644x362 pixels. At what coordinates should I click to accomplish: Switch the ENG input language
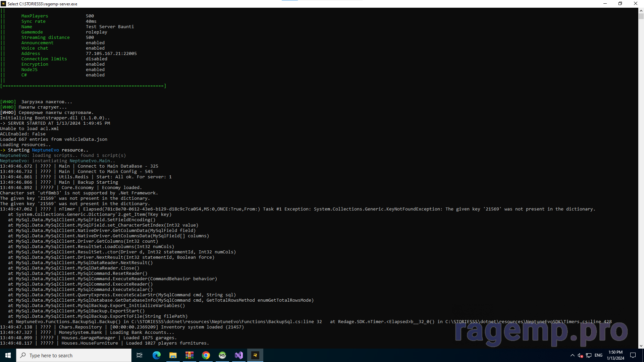click(x=599, y=355)
